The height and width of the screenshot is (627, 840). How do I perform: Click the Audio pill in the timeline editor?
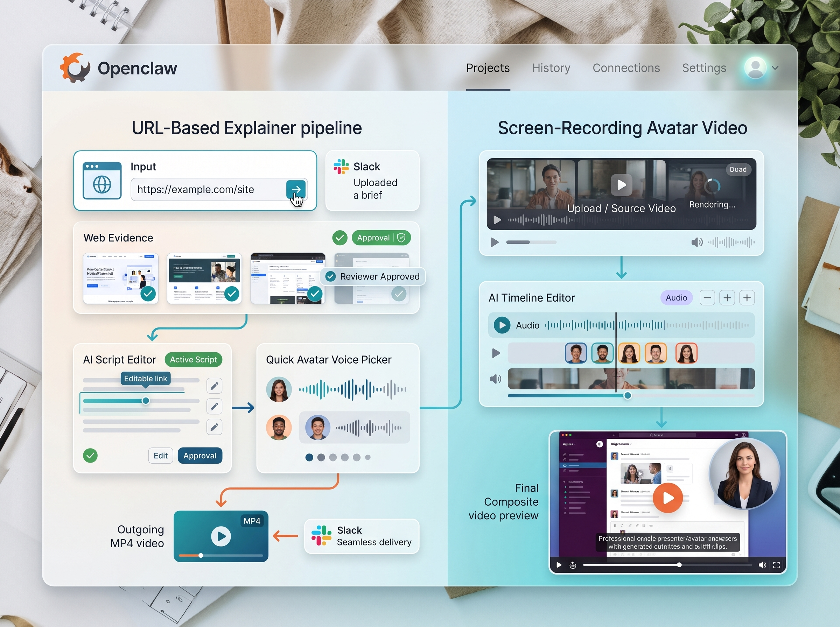677,297
